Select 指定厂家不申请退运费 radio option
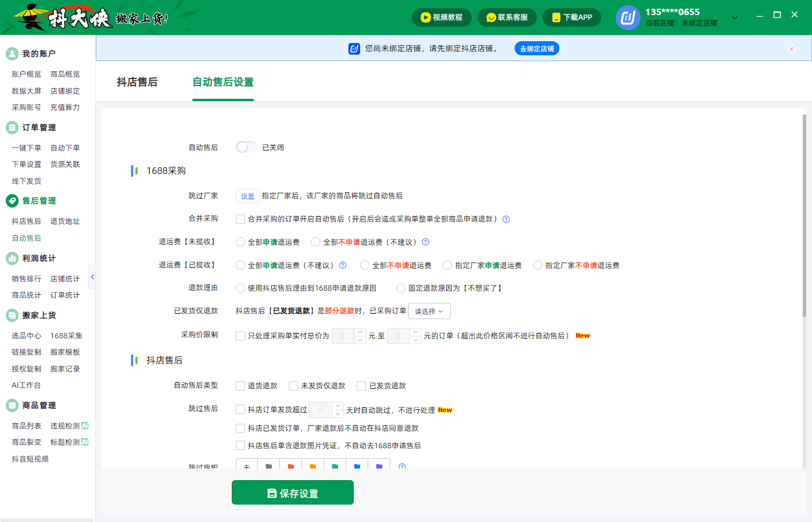Image resolution: width=812 pixels, height=522 pixels. (538, 265)
